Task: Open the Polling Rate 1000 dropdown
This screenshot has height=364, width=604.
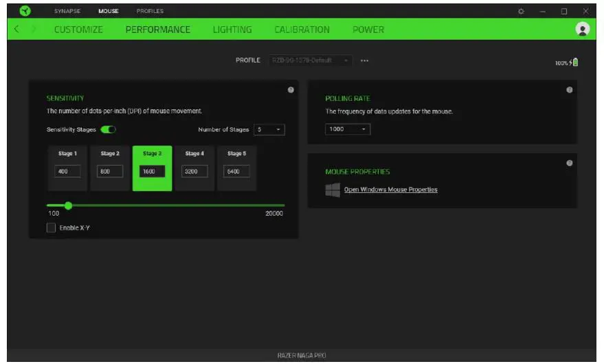Action: (x=348, y=129)
